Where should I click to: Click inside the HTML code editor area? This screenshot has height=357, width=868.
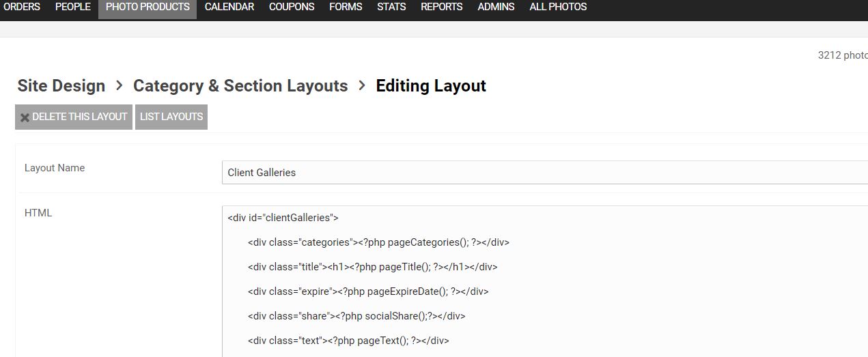[x=545, y=281]
